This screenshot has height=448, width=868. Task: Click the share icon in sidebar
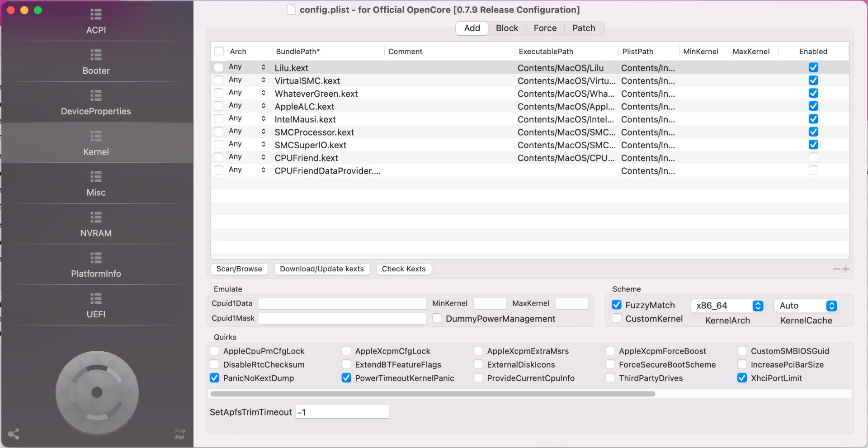pos(14,434)
